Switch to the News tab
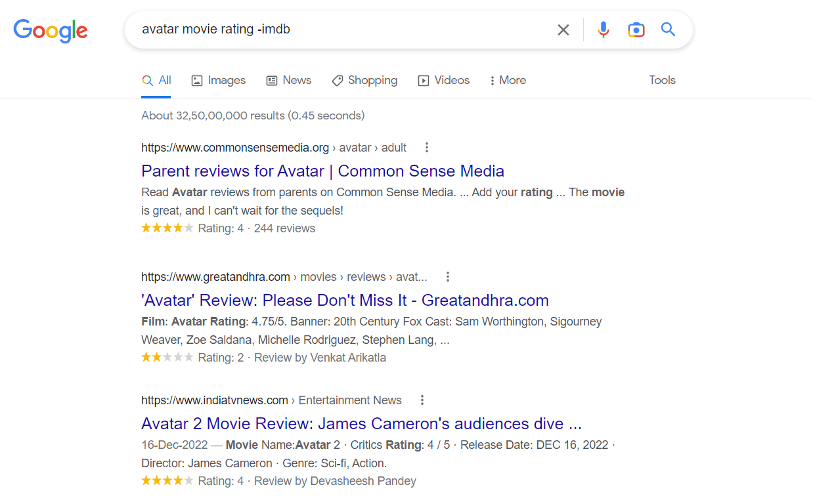 pyautogui.click(x=289, y=80)
